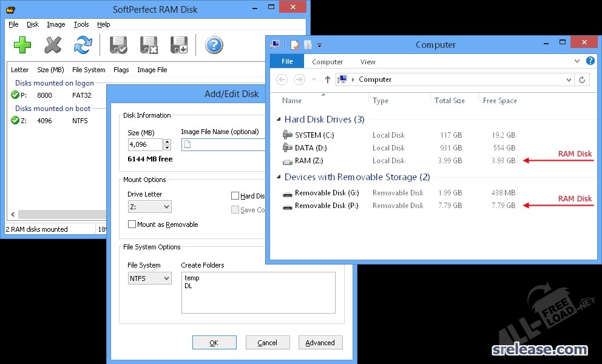Open the Tools menu in RAM Disk
Viewport: 602px width, 364px height.
[x=81, y=25]
